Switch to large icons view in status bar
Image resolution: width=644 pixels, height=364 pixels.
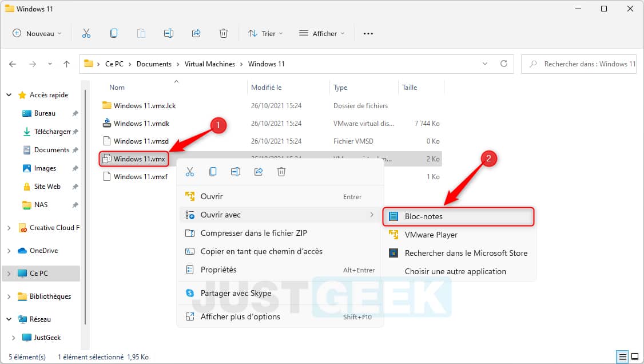635,357
